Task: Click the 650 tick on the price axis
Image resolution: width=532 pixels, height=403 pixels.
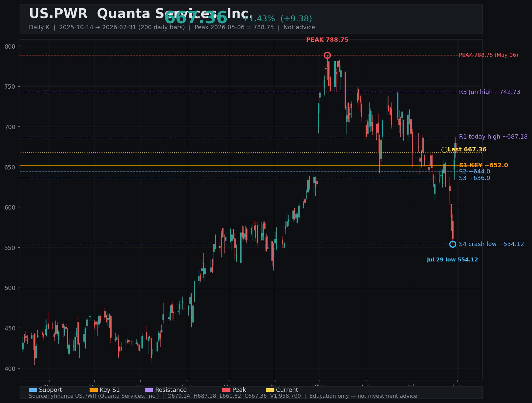Action: (x=10, y=167)
